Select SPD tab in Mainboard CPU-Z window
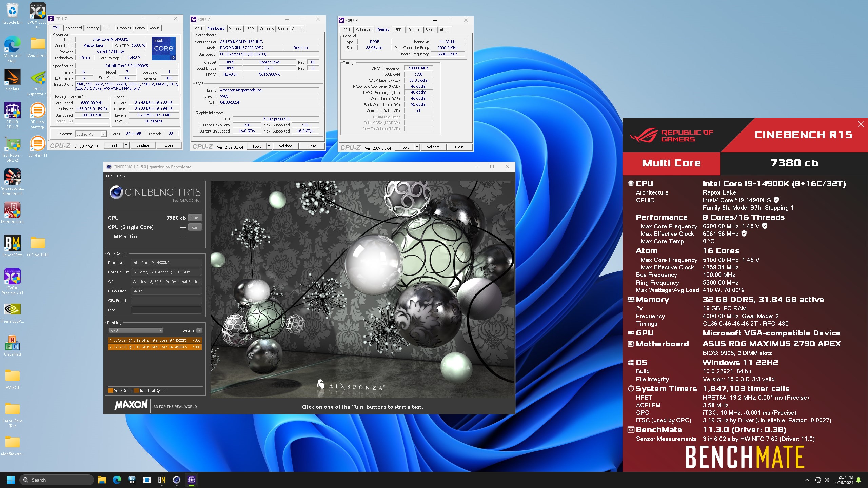The image size is (868, 488). [250, 29]
